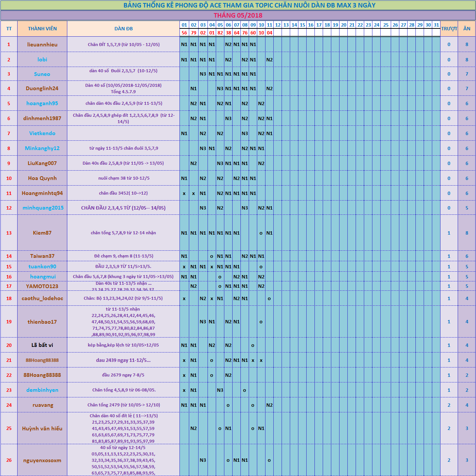The width and height of the screenshot is (476, 476).
Task: Select the cell "Đề chạm 9, chạm 8 (11-13/5)"
Action: click(x=123, y=256)
